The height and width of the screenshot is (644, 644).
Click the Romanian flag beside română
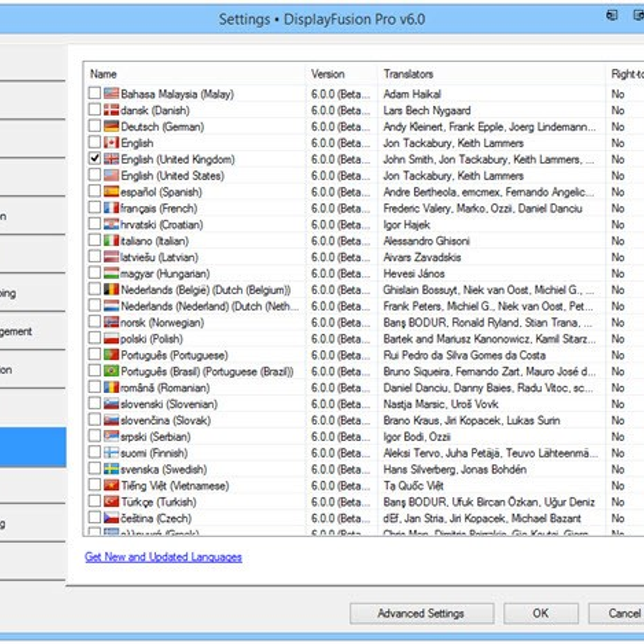click(x=111, y=387)
